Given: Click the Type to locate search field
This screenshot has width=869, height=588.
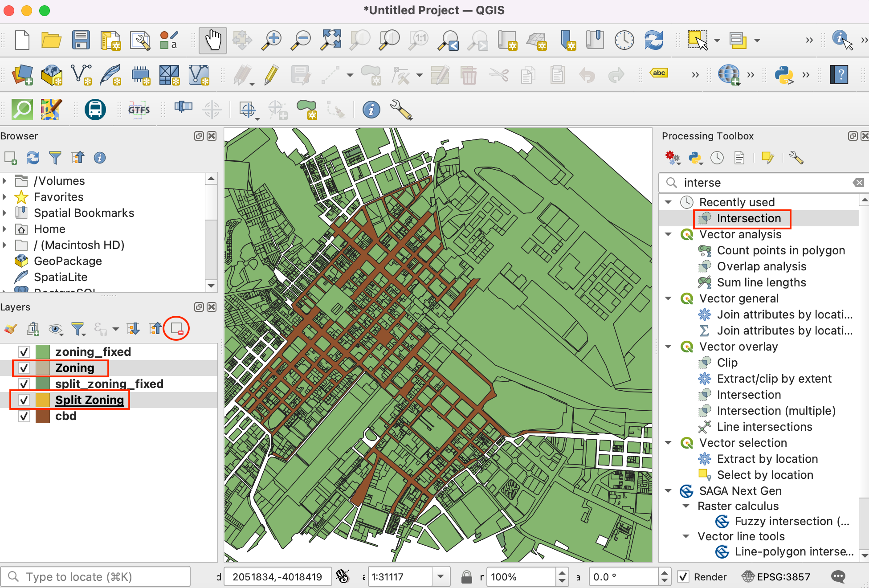Looking at the screenshot, I should click(x=96, y=577).
